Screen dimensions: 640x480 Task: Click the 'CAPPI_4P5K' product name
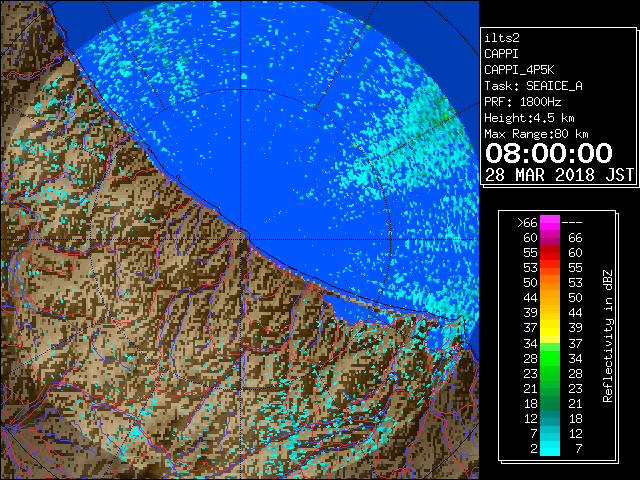(519, 70)
